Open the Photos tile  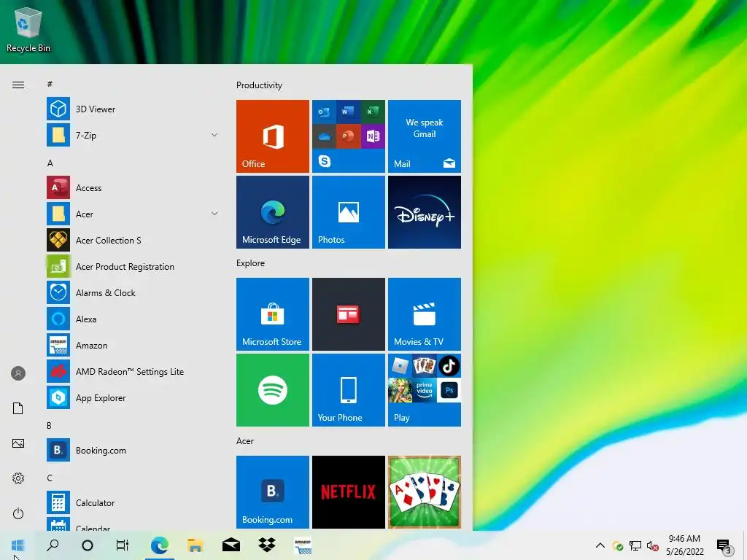348,212
